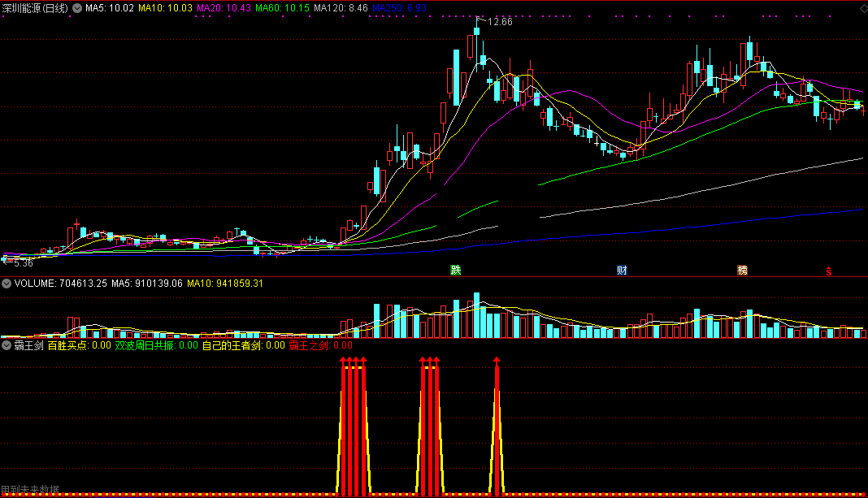Open the 财 financial report marker
Image resolution: width=868 pixels, height=498 pixels.
pos(623,270)
